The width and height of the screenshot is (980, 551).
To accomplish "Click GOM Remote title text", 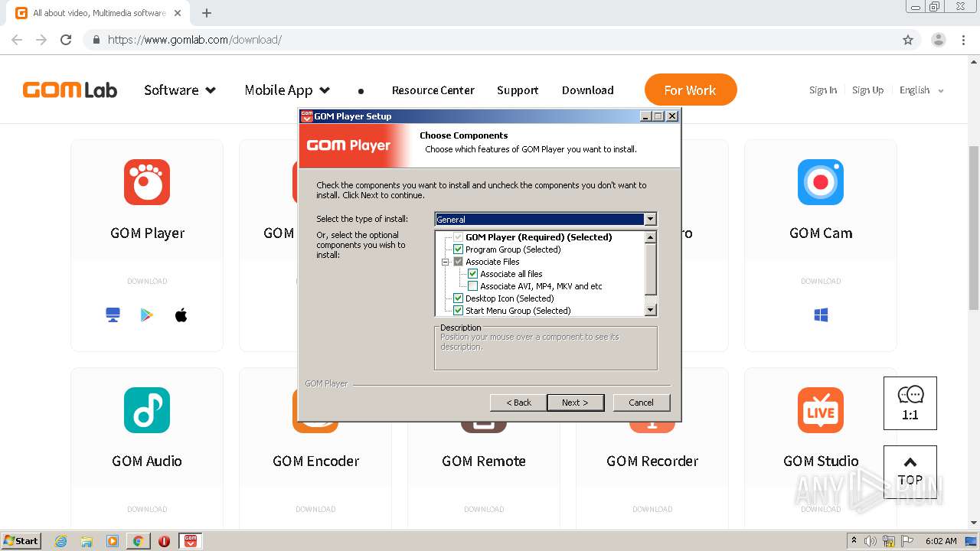I will click(484, 461).
